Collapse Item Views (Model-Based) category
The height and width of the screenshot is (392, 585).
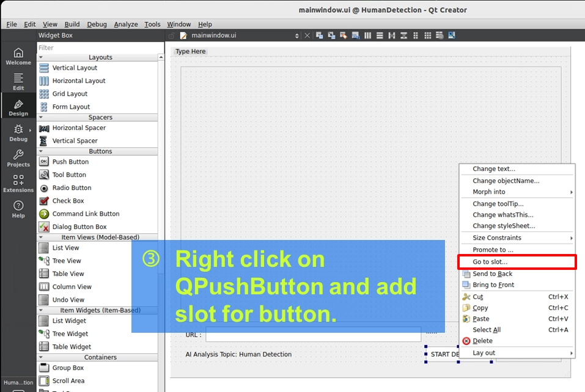click(x=41, y=238)
